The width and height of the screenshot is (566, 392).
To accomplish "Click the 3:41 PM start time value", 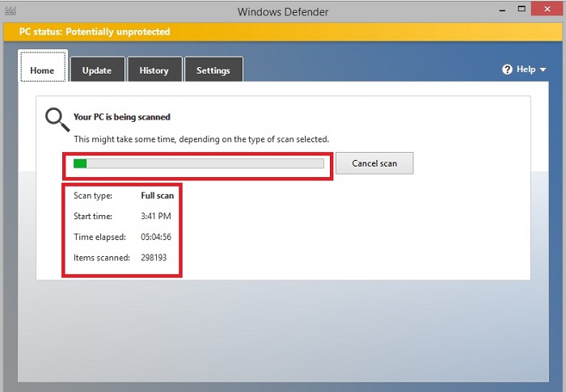I will pyautogui.click(x=155, y=217).
